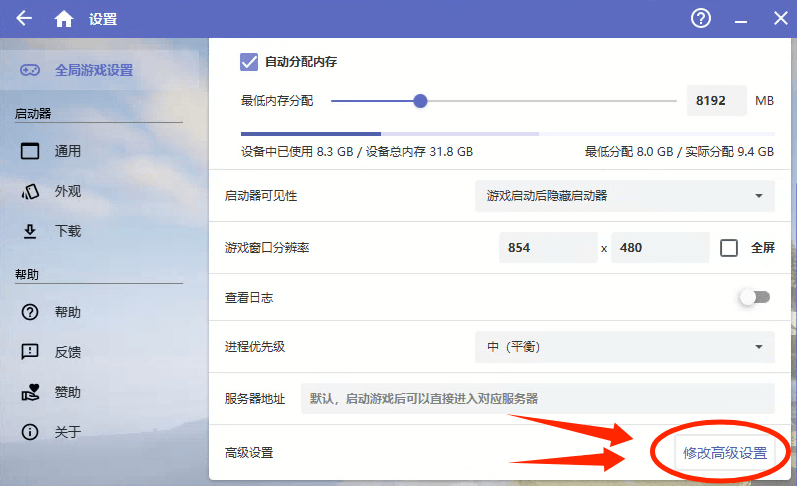Go back with the arrow icon
Viewport: 797px width, 486px height.
click(x=24, y=19)
